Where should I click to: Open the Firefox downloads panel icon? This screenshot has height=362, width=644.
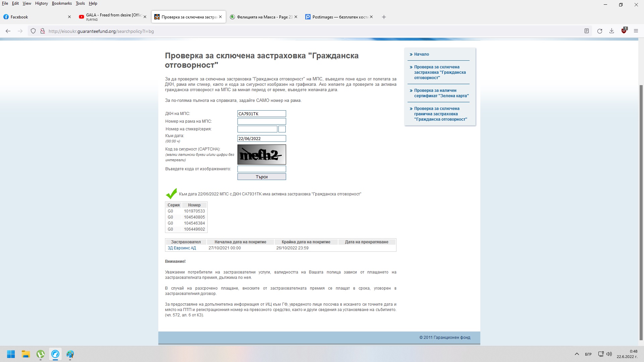611,31
